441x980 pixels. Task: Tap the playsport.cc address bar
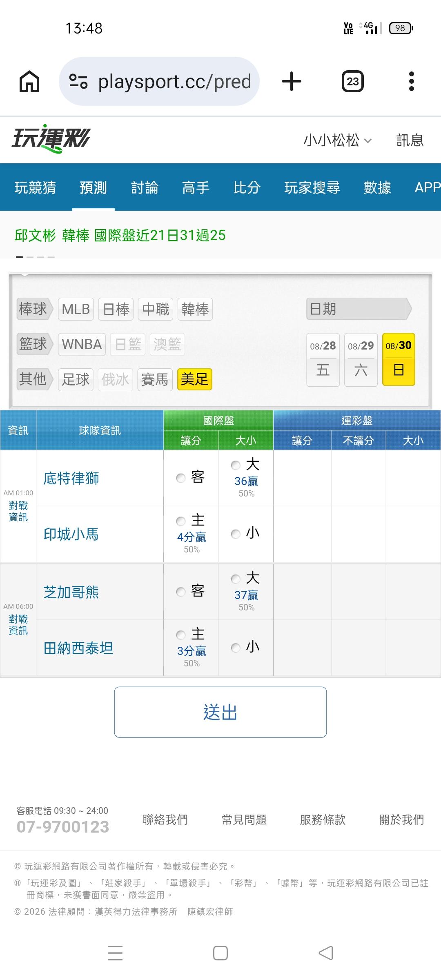159,81
